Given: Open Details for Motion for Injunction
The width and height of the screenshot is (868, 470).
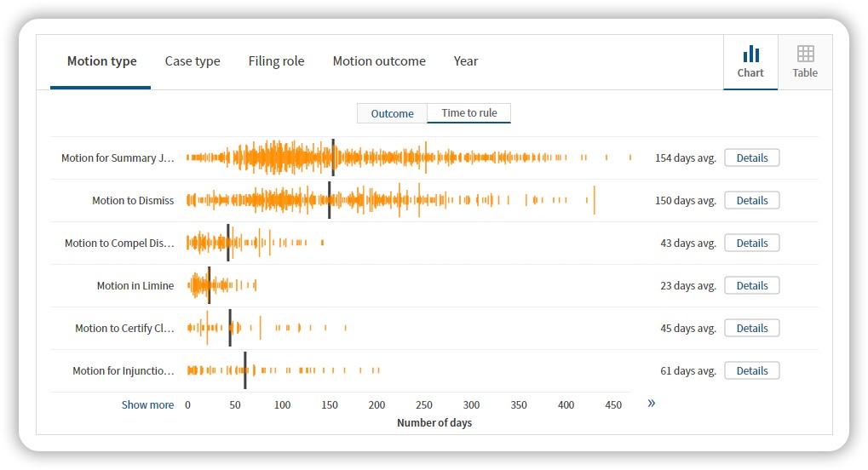Looking at the screenshot, I should click(x=752, y=371).
